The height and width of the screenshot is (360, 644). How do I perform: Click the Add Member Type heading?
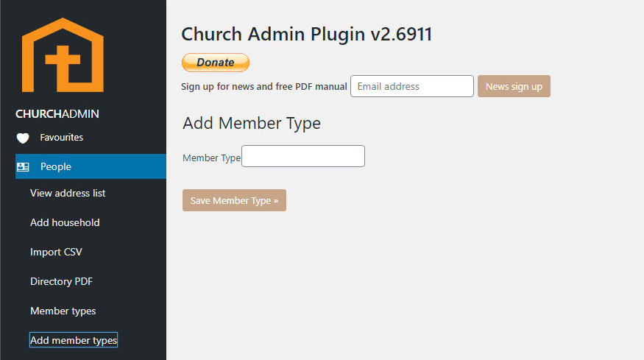click(252, 123)
